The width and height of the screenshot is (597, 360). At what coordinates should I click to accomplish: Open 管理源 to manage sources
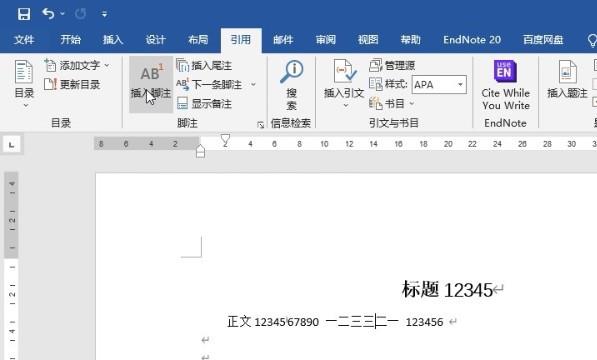click(x=392, y=65)
